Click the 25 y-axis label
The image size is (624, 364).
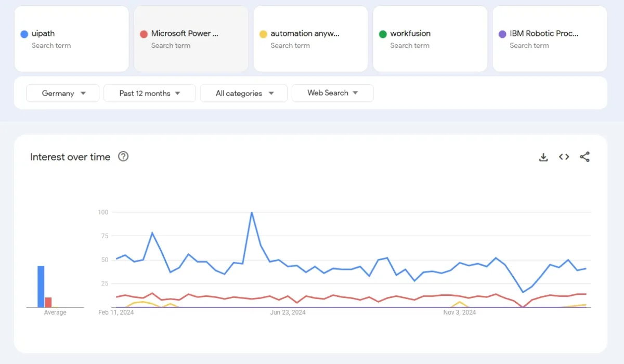coord(104,284)
